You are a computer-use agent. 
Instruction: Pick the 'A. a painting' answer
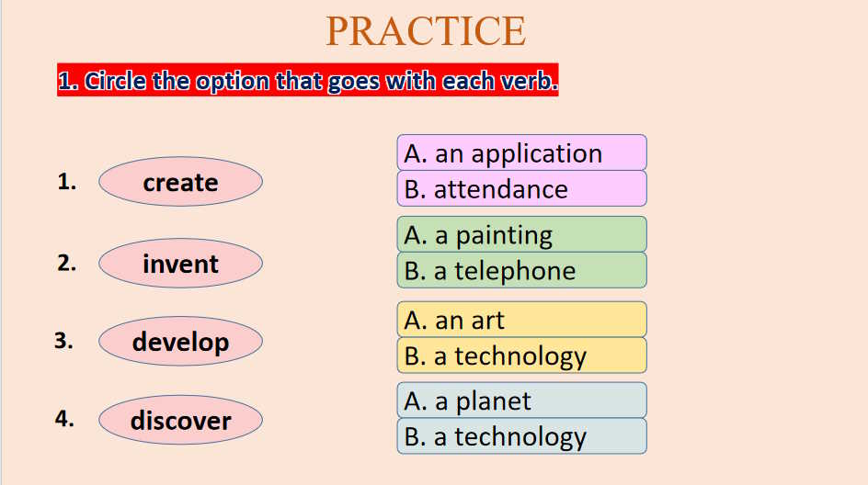point(521,235)
